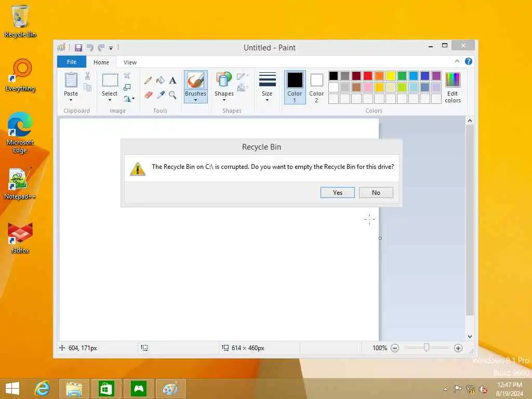532x399 pixels.
Task: Click zoom out minus button
Action: click(395, 348)
